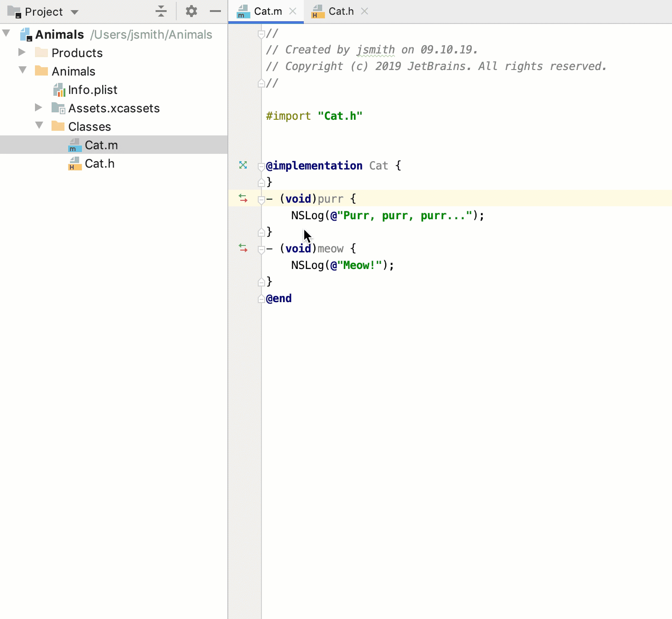This screenshot has width=672, height=619.
Task: Collapse all nodes in the Project tree
Action: (x=161, y=11)
